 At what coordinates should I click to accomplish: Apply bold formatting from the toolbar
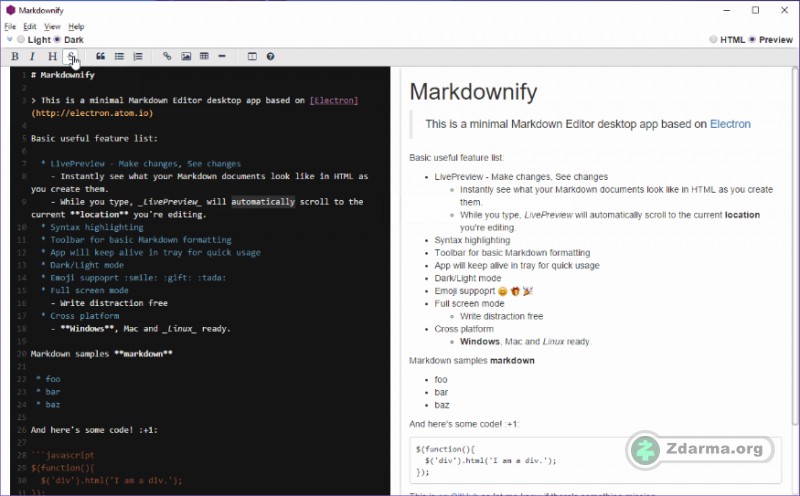(x=15, y=57)
